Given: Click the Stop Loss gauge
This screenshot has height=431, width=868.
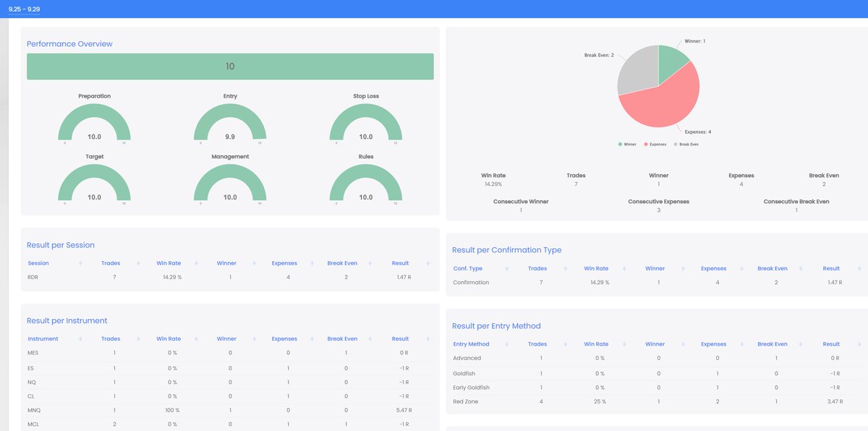Looking at the screenshot, I should [x=366, y=121].
